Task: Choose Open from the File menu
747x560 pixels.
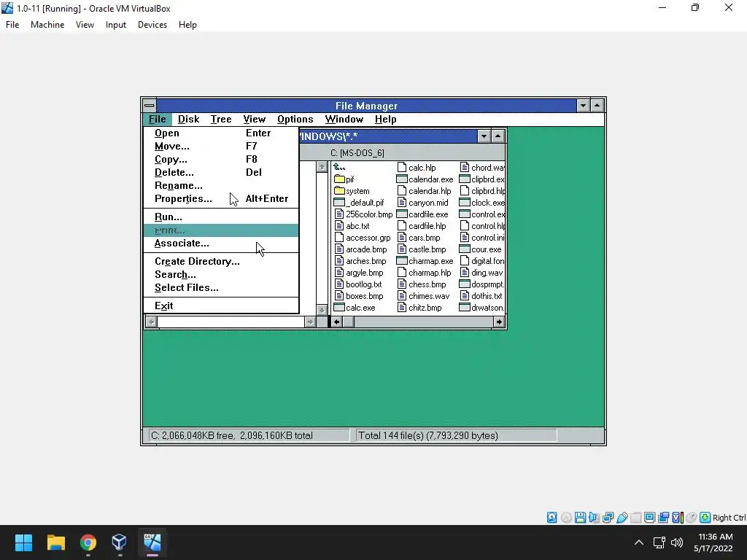Action: [221, 133]
